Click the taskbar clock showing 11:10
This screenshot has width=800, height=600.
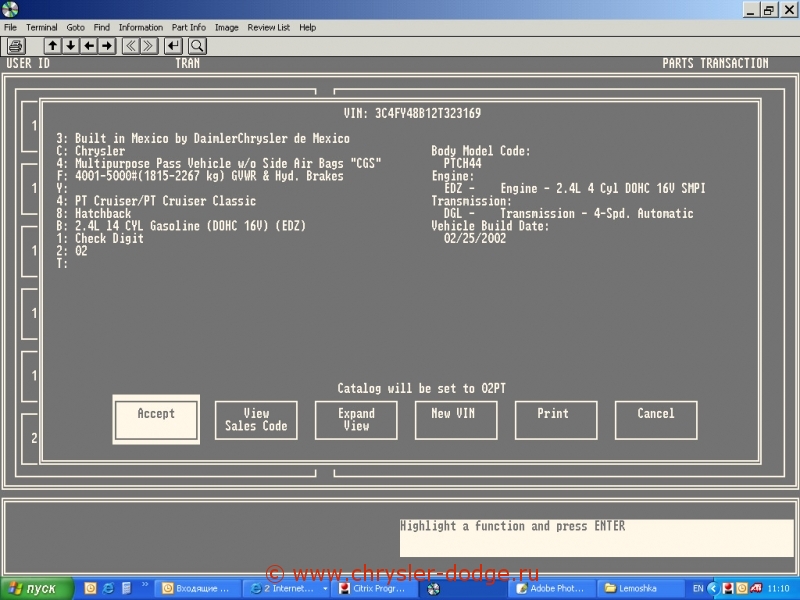pos(779,589)
